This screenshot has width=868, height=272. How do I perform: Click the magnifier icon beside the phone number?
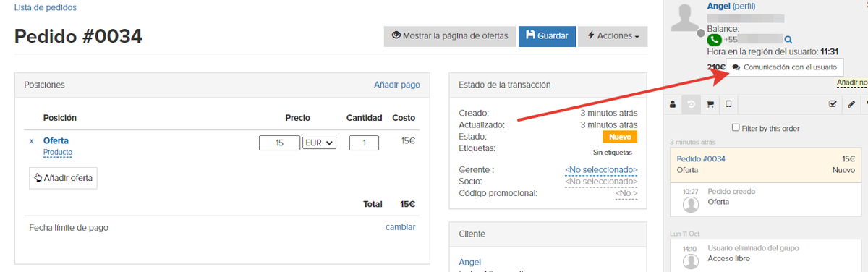click(788, 40)
